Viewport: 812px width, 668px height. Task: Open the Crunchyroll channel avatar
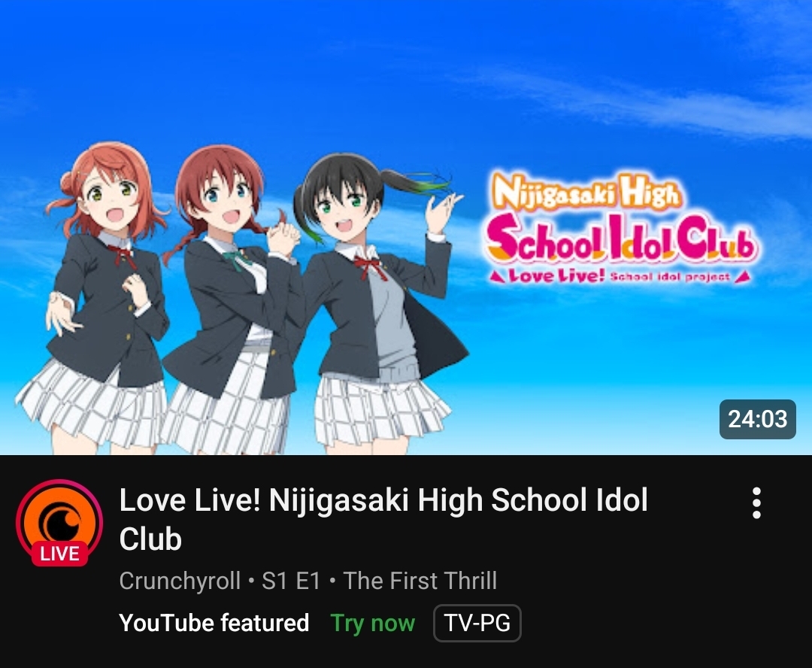coord(59,522)
